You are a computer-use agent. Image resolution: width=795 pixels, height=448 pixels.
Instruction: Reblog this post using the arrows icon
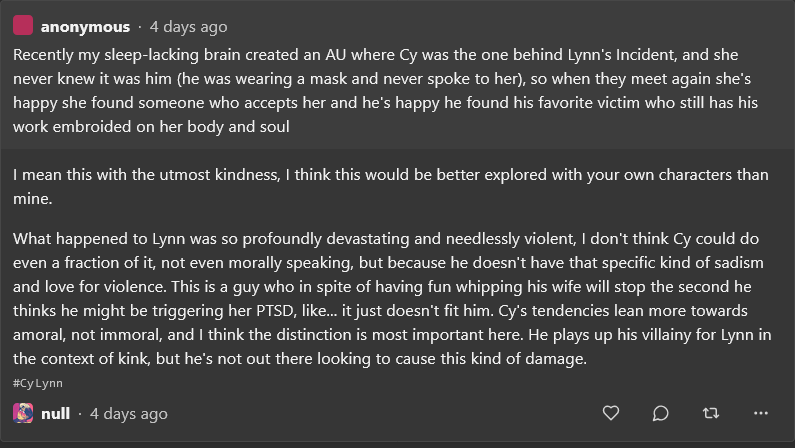point(710,413)
